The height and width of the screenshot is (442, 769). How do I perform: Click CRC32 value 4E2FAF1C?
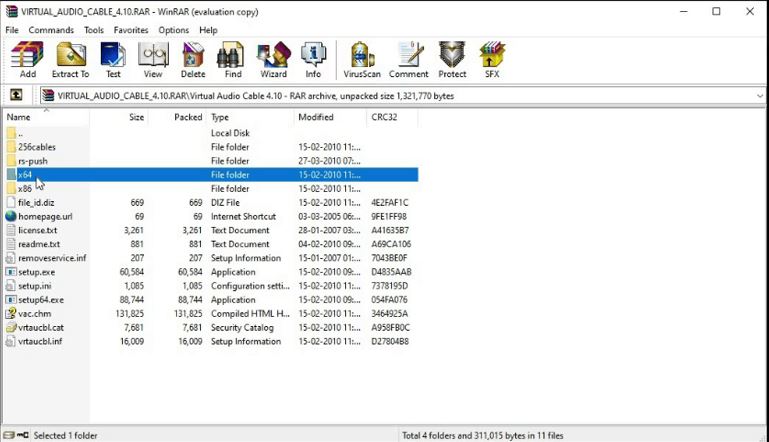click(x=389, y=202)
